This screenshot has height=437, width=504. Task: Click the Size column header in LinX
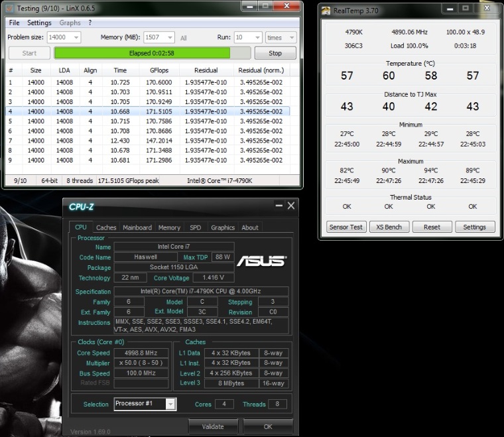pyautogui.click(x=36, y=70)
